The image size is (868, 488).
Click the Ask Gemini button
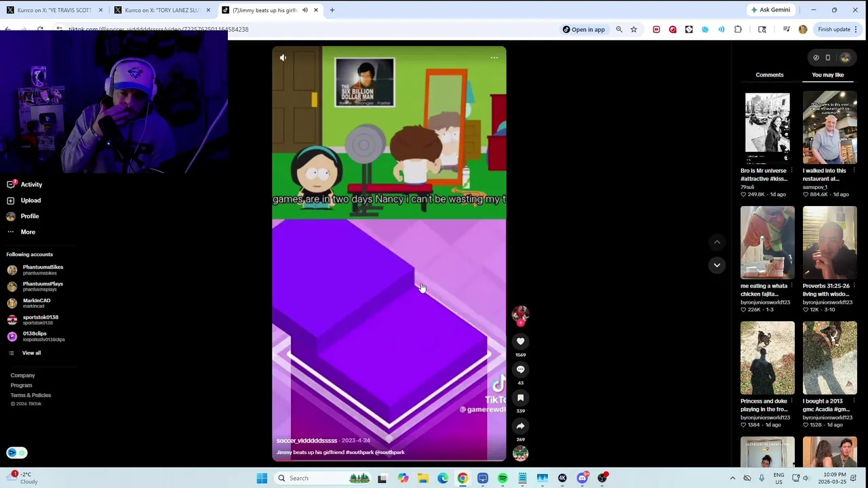pyautogui.click(x=770, y=10)
